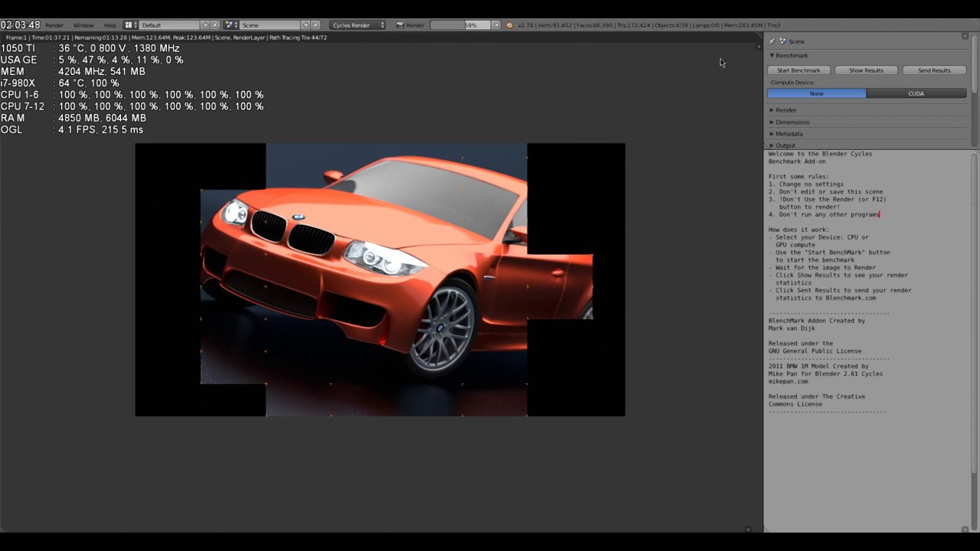Select CUDA as compute device

coord(916,93)
